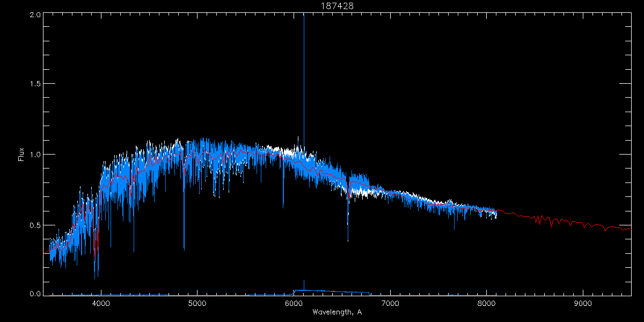Image resolution: width=644 pixels, height=322 pixels.
Task: Click the 9000 wavelength tick label
Action: tap(583, 303)
